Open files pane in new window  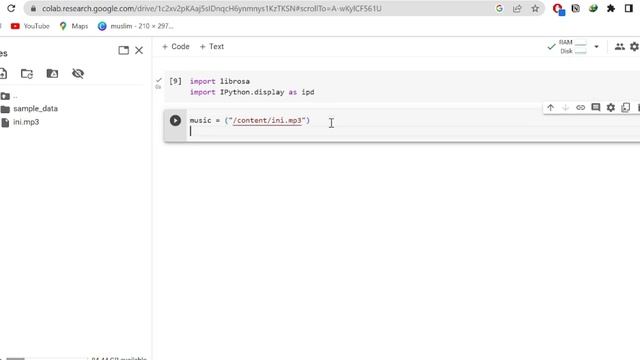(124, 50)
